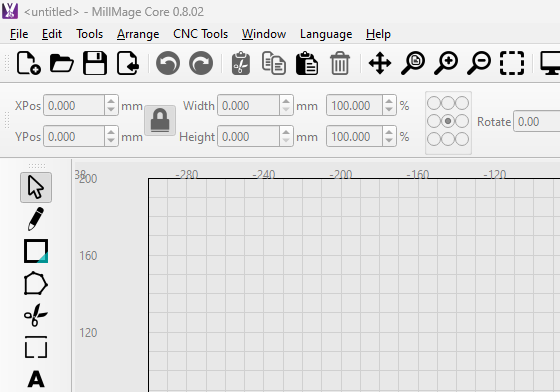The width and height of the screenshot is (560, 392).
Task: Delete selection with trash can icon
Action: (340, 63)
